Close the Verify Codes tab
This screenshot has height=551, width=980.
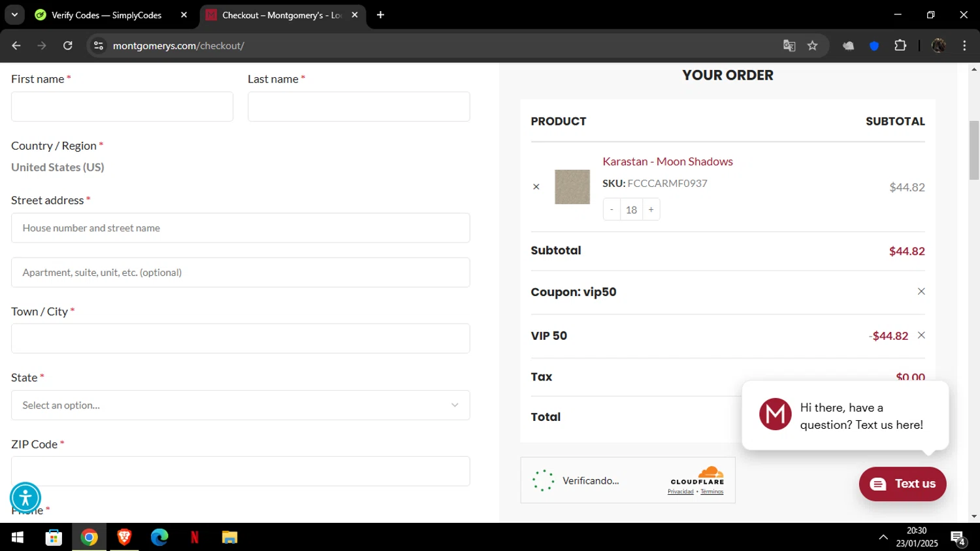pyautogui.click(x=184, y=15)
